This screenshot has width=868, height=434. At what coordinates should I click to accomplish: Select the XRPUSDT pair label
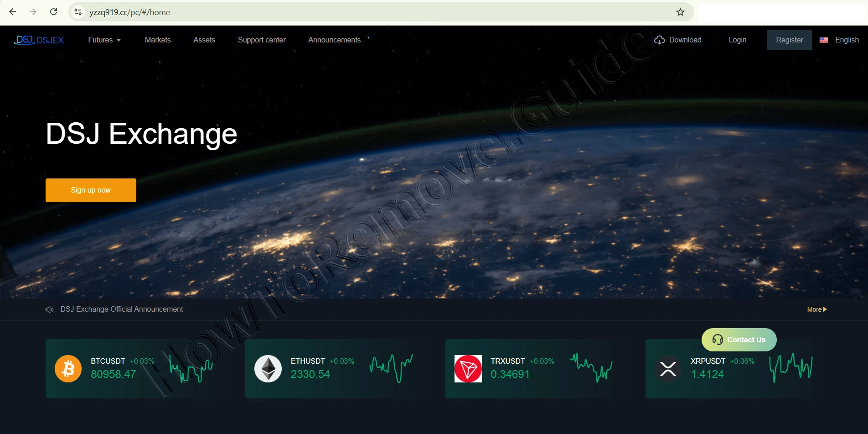708,361
